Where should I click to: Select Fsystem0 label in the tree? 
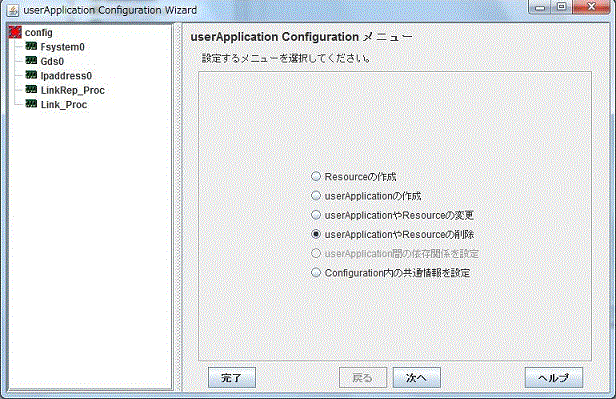tap(62, 47)
